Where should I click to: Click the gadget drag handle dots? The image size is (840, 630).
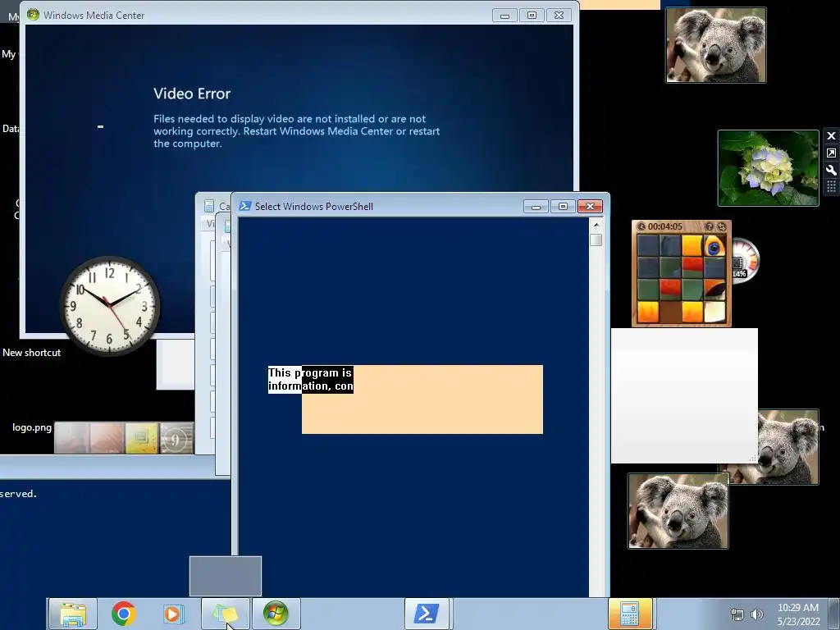click(x=831, y=187)
